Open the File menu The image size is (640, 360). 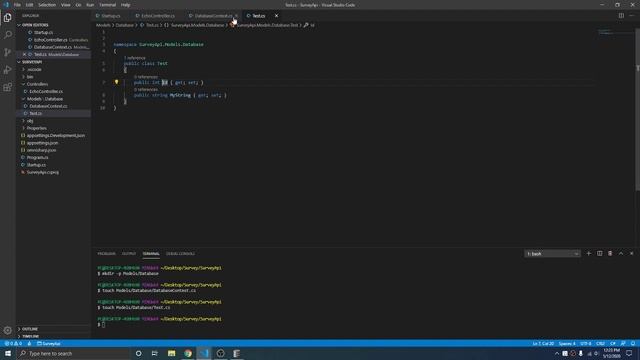[x=17, y=5]
